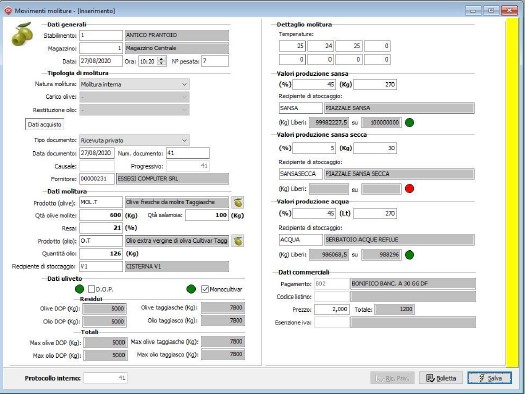Click the Data documento field
The image size is (525, 394).
coord(97,153)
